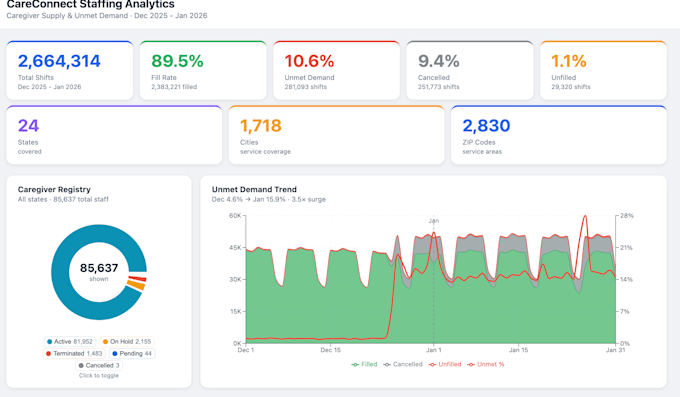Hide the Unmet % series in trend legend
The image size is (680, 397).
pos(486,364)
